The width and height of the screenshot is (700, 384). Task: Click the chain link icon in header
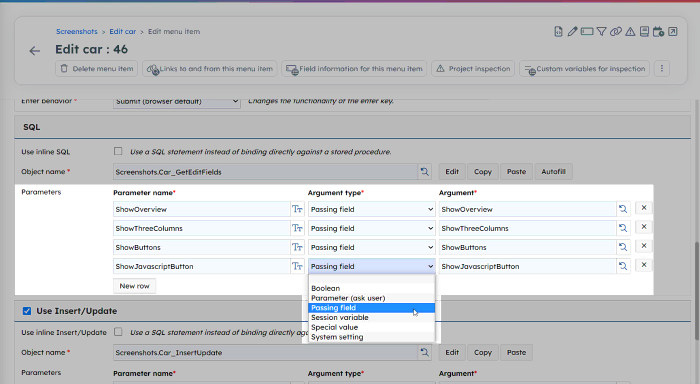point(616,32)
